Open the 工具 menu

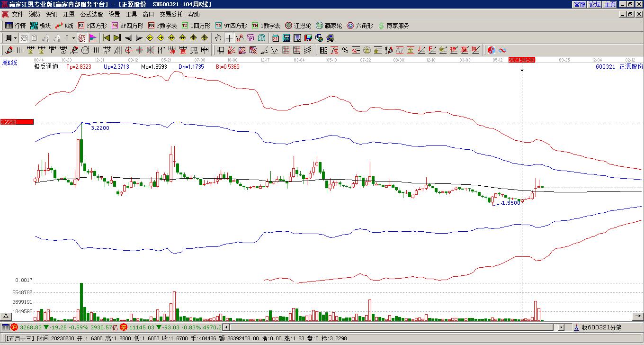[x=131, y=15]
